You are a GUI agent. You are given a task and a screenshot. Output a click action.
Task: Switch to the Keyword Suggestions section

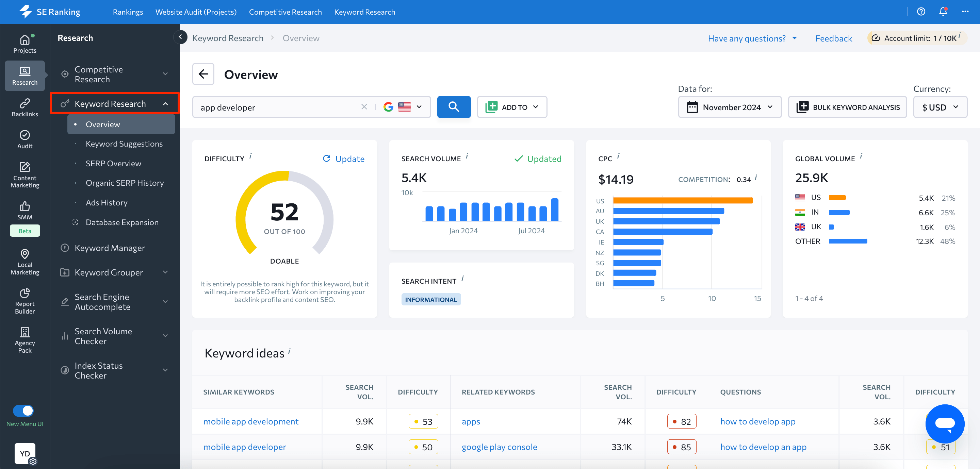tap(124, 144)
